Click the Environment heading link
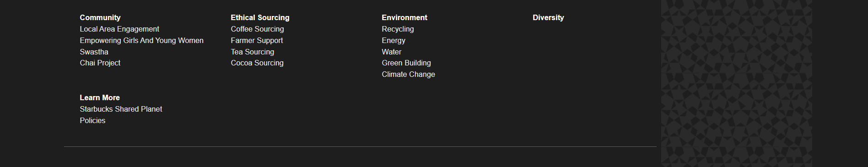 404,17
